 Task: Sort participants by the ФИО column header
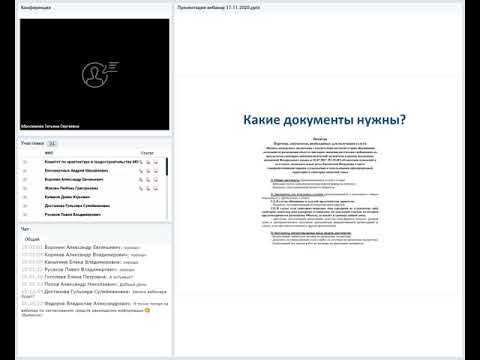pos(49,153)
